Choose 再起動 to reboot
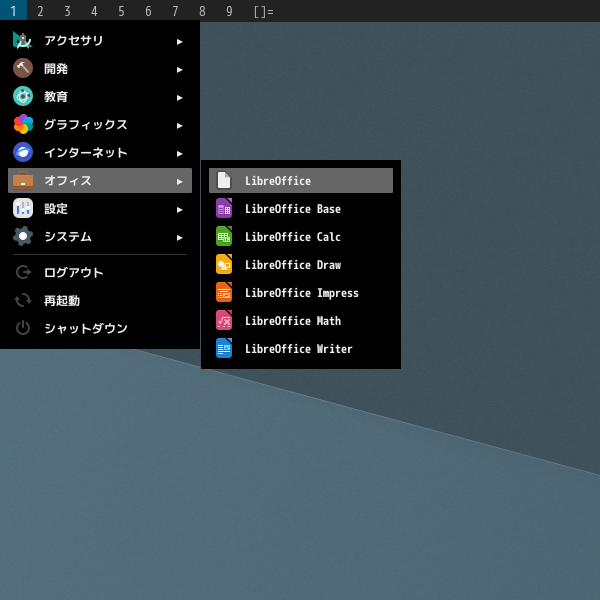The width and height of the screenshot is (600, 600). click(100, 300)
